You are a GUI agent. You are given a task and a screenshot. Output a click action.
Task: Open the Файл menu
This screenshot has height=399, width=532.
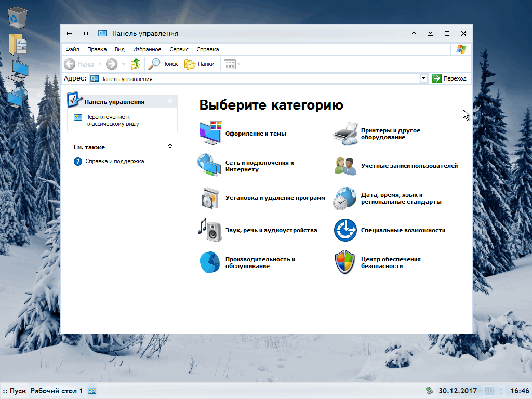tap(72, 49)
